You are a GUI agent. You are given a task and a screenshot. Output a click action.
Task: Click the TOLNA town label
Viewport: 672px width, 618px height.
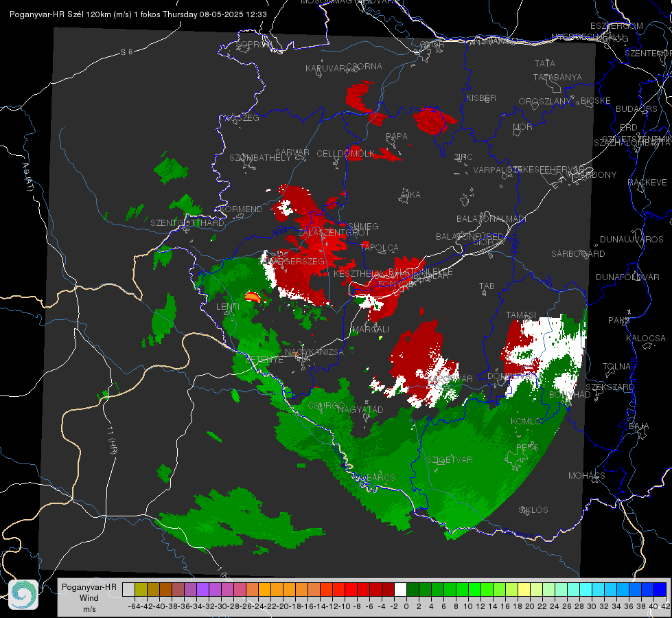click(x=616, y=367)
